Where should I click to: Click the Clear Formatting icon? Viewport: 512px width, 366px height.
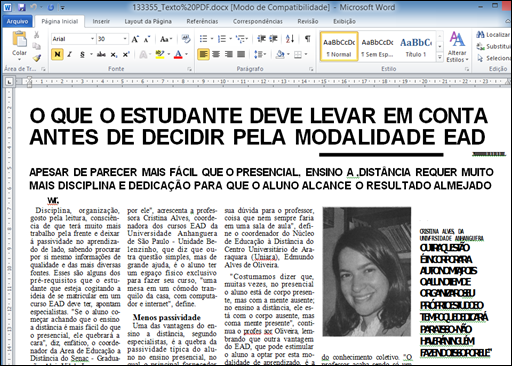(x=186, y=39)
